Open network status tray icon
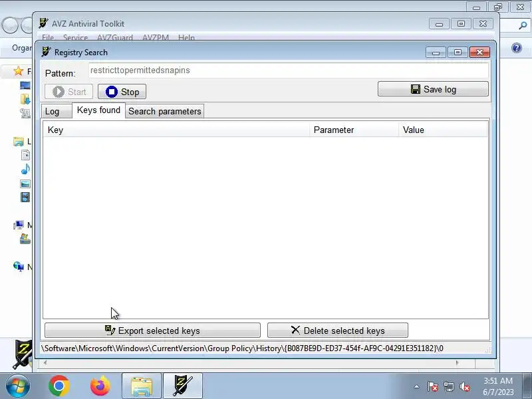 (449, 386)
